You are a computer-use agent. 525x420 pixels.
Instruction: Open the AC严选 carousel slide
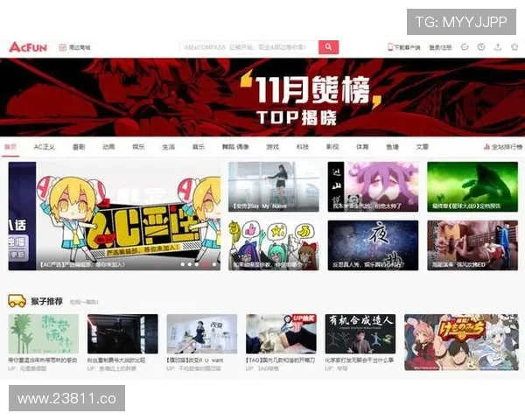pyautogui.click(x=115, y=216)
